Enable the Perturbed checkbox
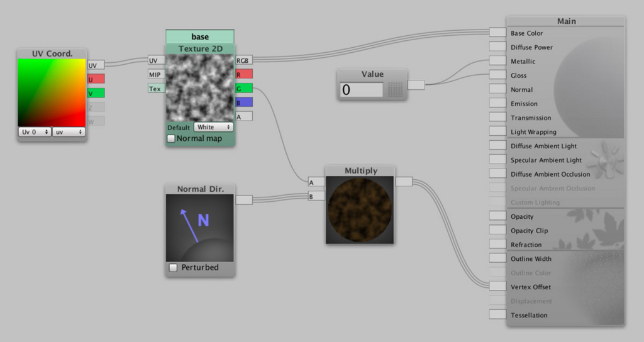 (174, 267)
